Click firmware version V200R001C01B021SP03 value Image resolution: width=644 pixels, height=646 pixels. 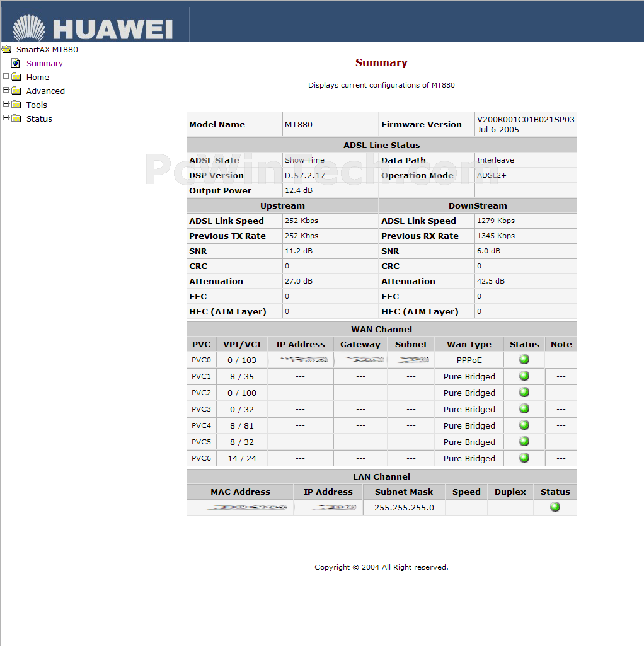point(526,120)
